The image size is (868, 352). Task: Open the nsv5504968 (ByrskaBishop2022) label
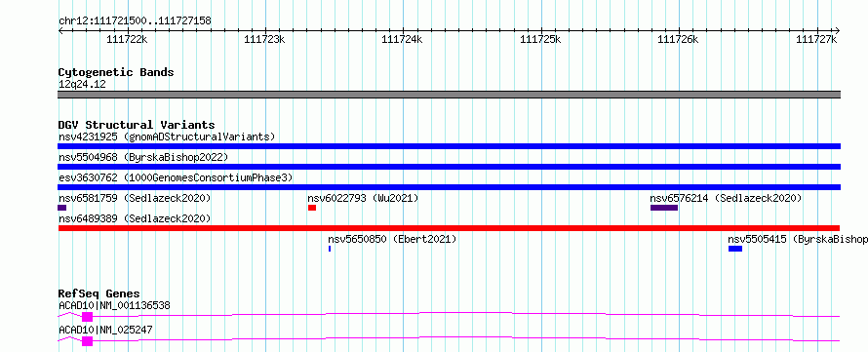click(143, 157)
